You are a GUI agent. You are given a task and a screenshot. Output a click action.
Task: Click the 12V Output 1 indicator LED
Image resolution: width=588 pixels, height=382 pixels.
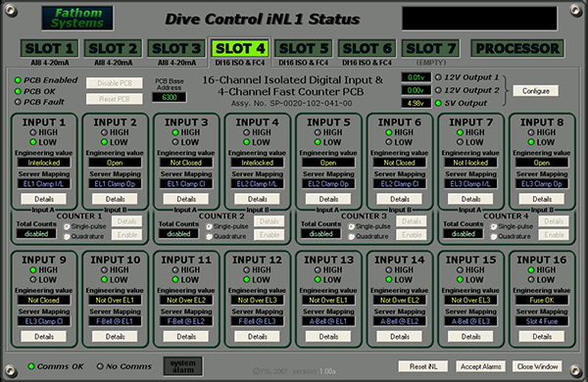438,77
